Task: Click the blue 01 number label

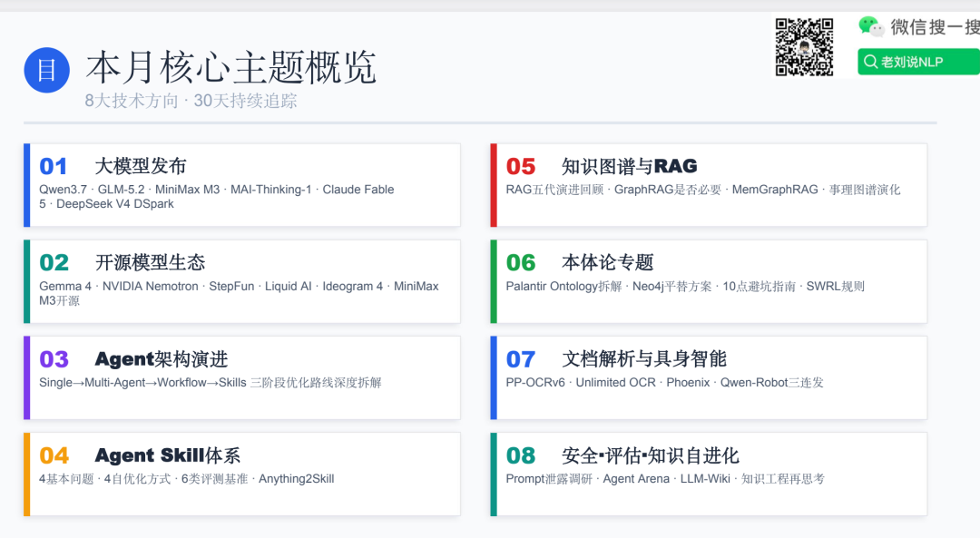Action: click(x=54, y=166)
